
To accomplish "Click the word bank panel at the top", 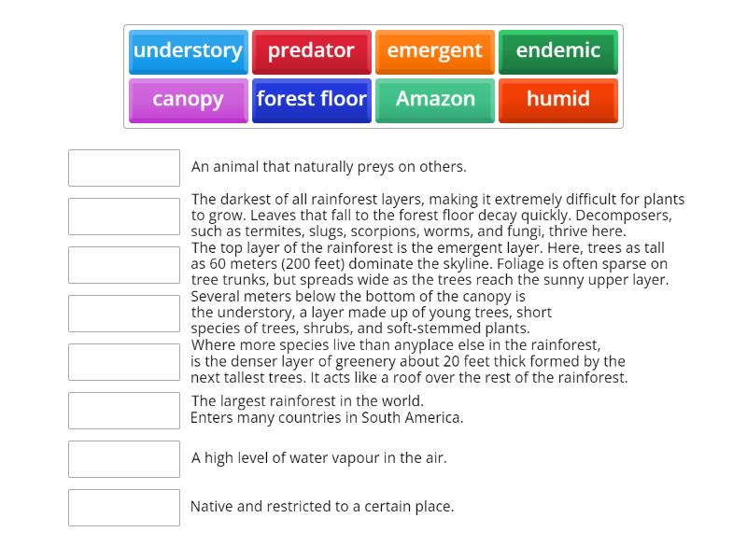I will point(373,75).
